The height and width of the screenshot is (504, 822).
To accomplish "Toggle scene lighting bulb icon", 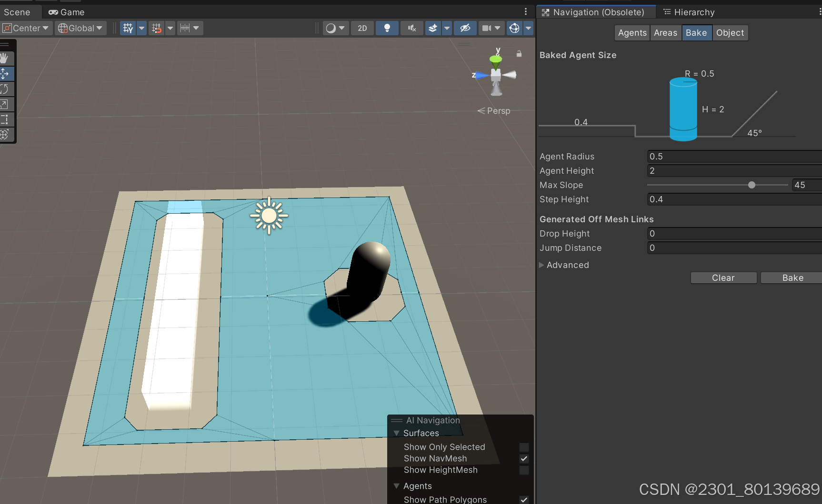I will (387, 28).
